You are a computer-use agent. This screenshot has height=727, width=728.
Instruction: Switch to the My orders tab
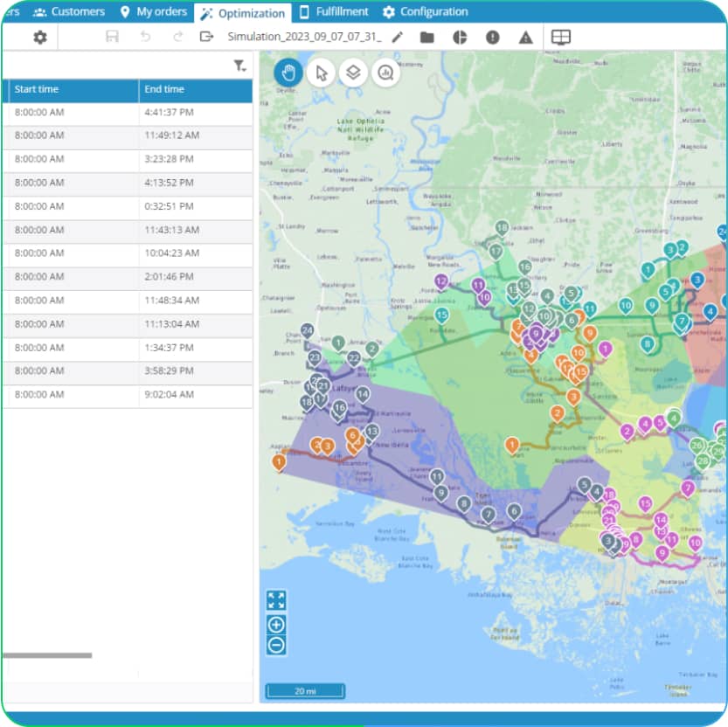coord(154,11)
